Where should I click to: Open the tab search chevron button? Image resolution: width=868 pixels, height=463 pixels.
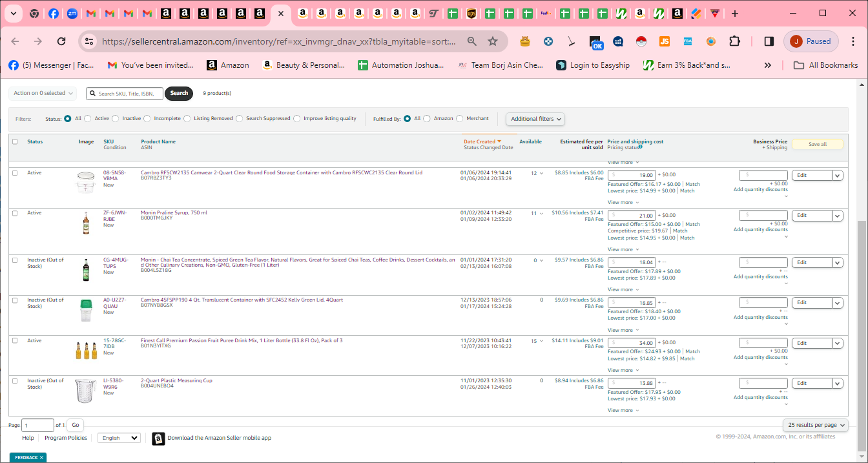[14, 13]
